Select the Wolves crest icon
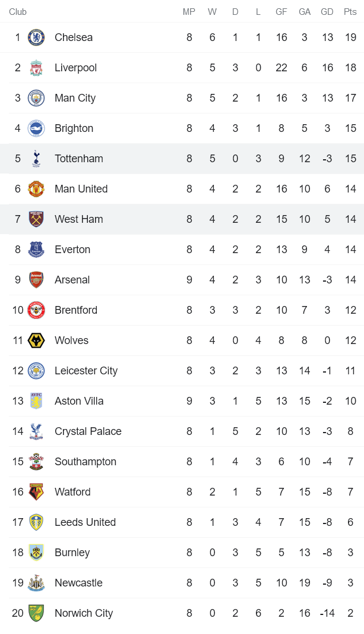The width and height of the screenshot is (364, 634). point(36,340)
